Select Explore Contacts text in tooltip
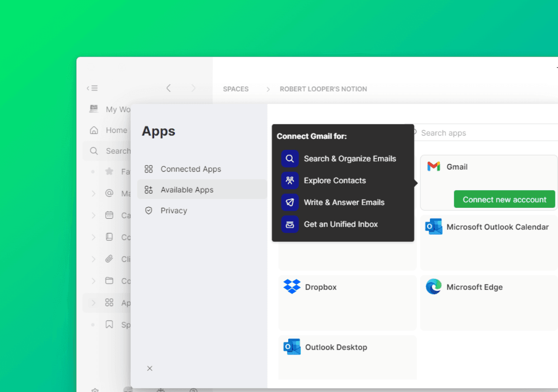Screen dimensions: 558x392 point(335,180)
